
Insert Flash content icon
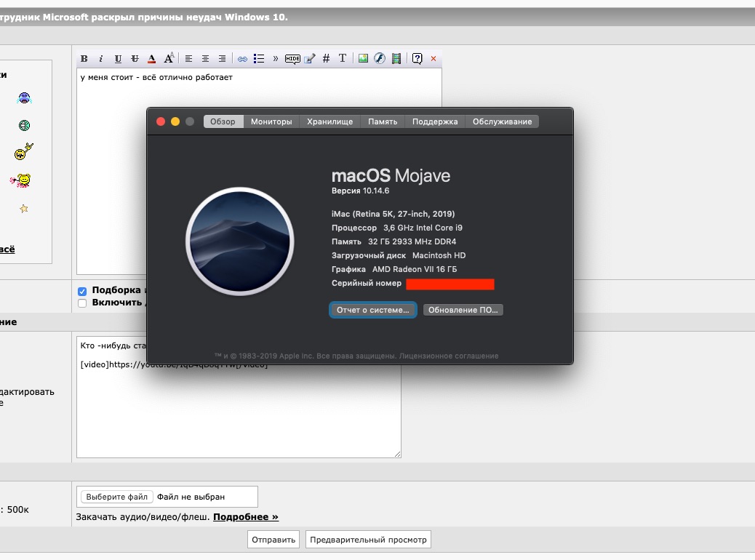[x=380, y=59]
